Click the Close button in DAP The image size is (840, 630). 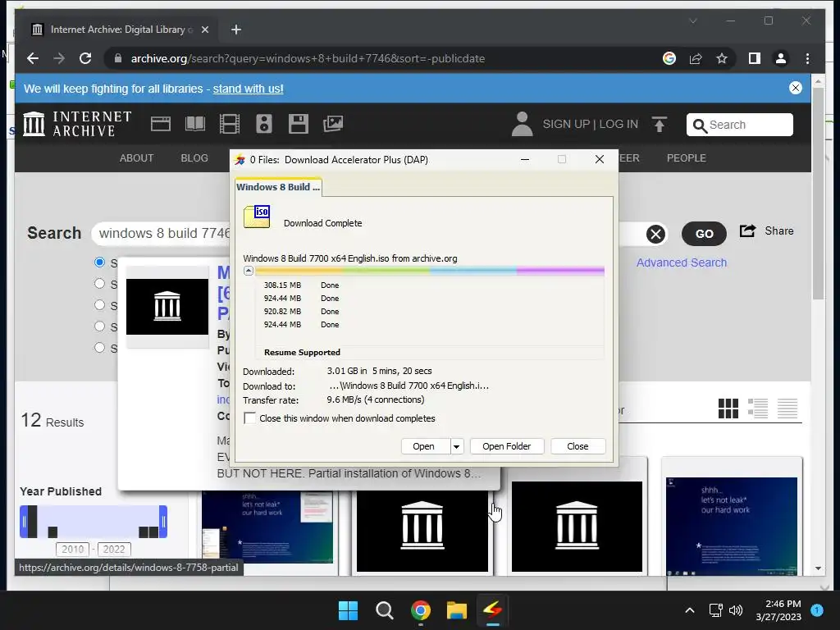[578, 446]
